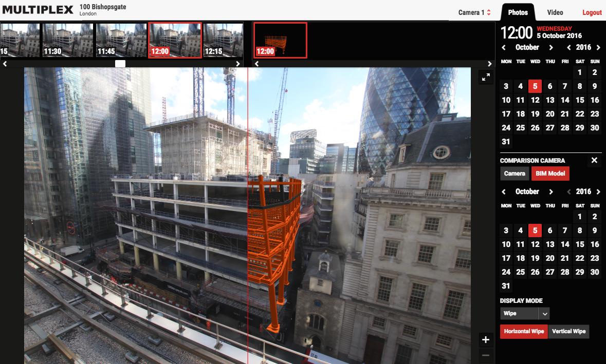Switch to the Video tab
The height and width of the screenshot is (364, 606).
[x=554, y=13]
